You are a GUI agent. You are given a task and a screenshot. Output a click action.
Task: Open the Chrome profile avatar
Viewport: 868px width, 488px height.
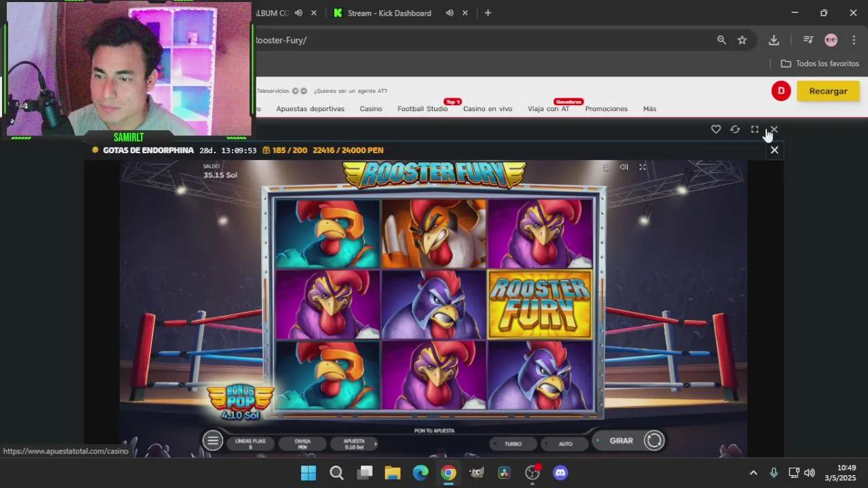point(831,40)
